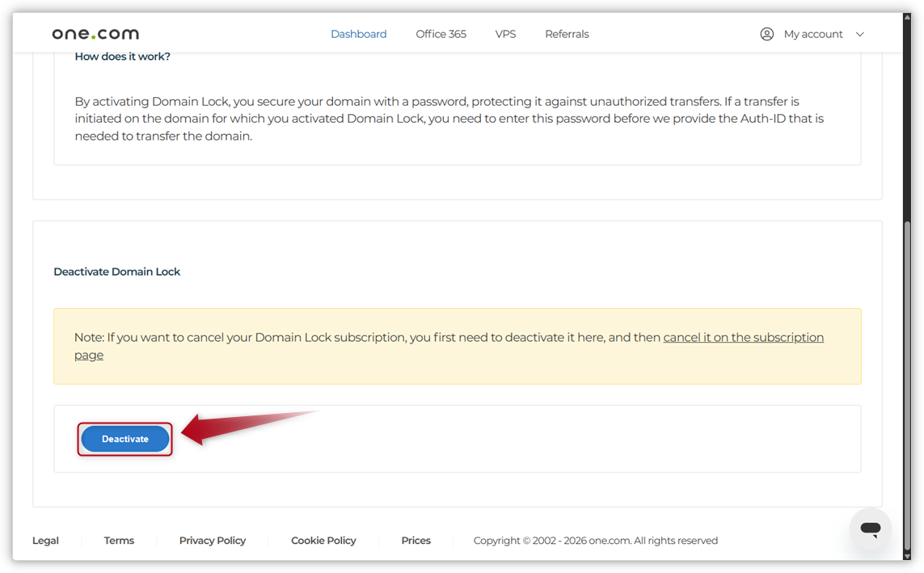Image resolution: width=924 pixels, height=573 pixels.
Task: View the Terms page
Action: click(119, 540)
